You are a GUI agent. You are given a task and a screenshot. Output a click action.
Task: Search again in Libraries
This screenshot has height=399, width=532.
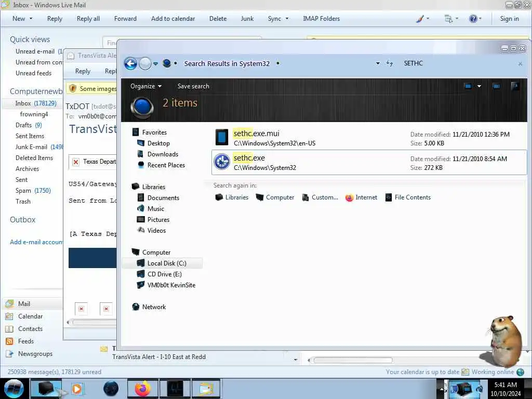tap(232, 197)
